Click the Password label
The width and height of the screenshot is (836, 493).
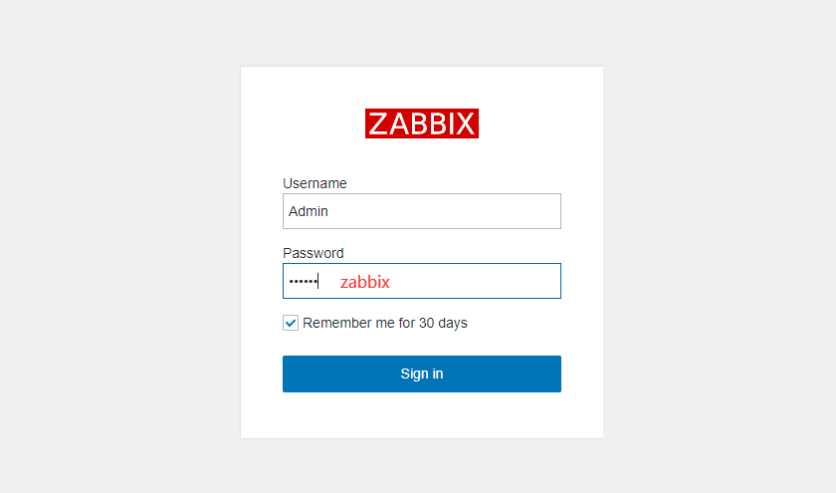pyautogui.click(x=313, y=253)
